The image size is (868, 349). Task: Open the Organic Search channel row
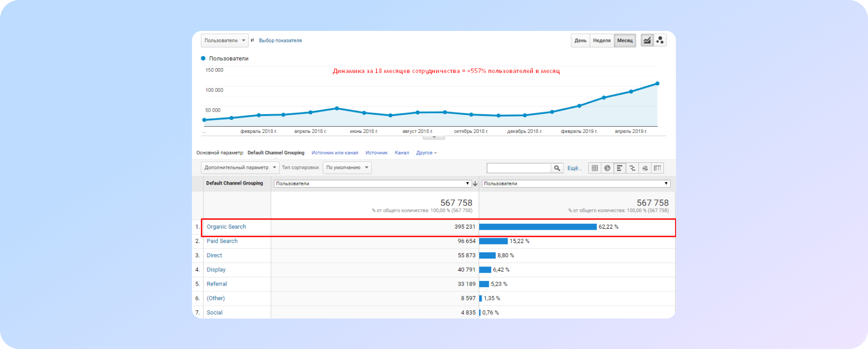[x=226, y=227]
